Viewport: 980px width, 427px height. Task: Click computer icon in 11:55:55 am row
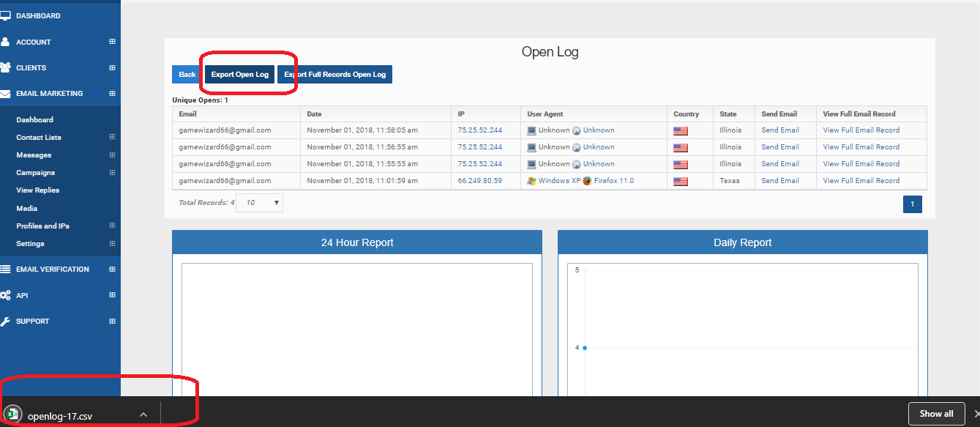531,164
